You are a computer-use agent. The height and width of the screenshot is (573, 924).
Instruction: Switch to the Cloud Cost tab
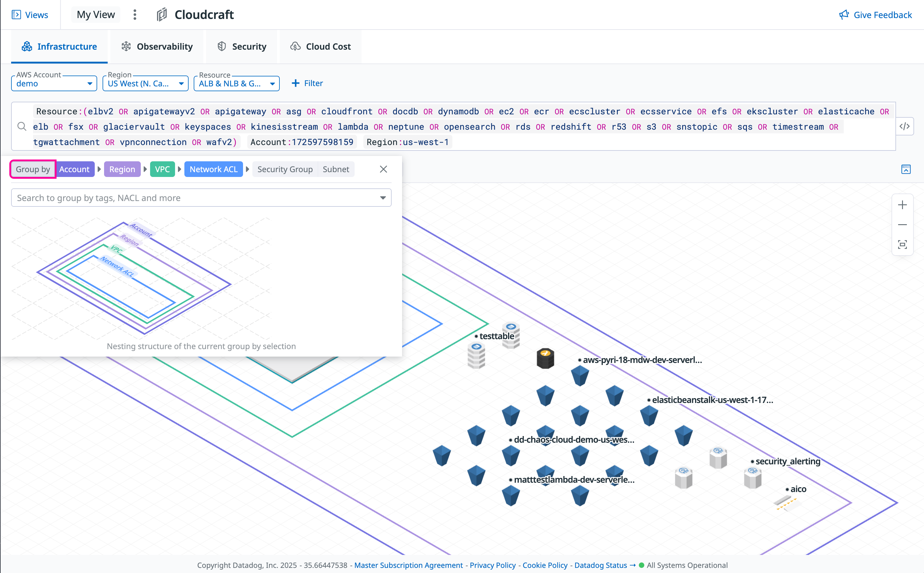pyautogui.click(x=320, y=46)
